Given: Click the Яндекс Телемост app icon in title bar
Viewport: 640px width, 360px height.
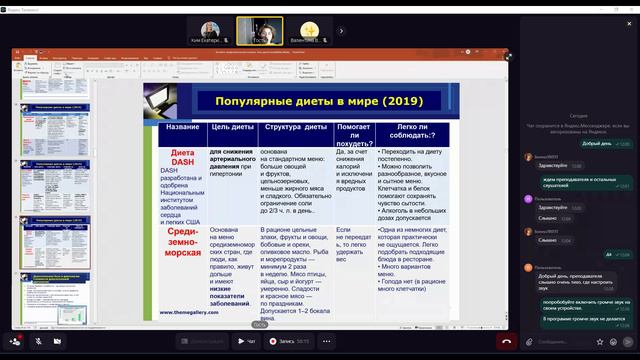Looking at the screenshot, I should 3,9.
